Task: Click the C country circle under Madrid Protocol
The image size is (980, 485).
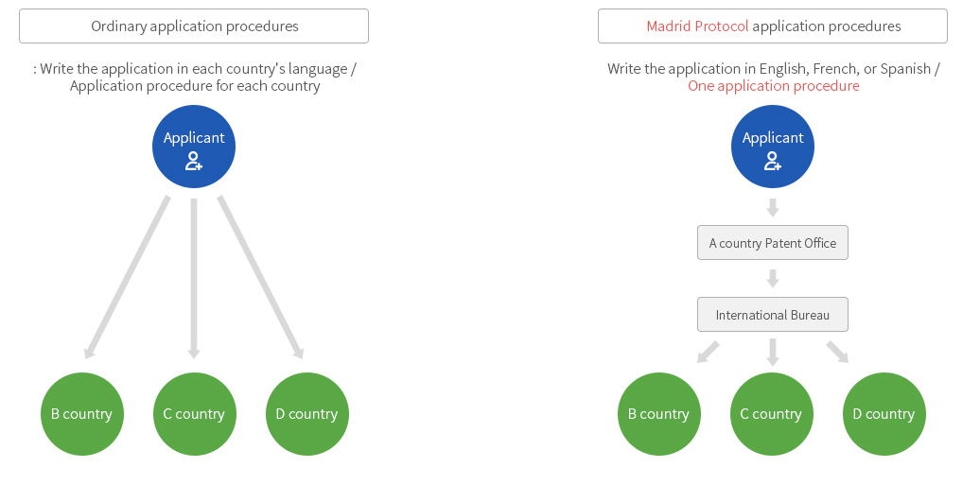Action: (772, 414)
